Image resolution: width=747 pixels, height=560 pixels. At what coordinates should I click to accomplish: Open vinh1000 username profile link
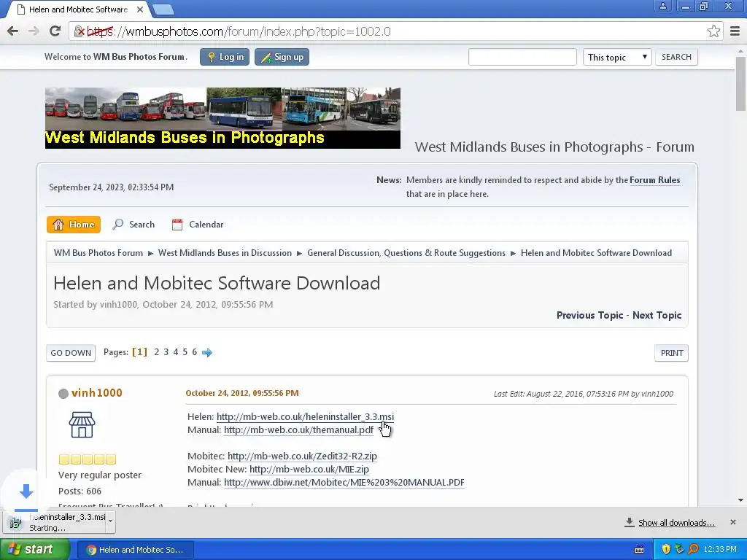point(97,393)
